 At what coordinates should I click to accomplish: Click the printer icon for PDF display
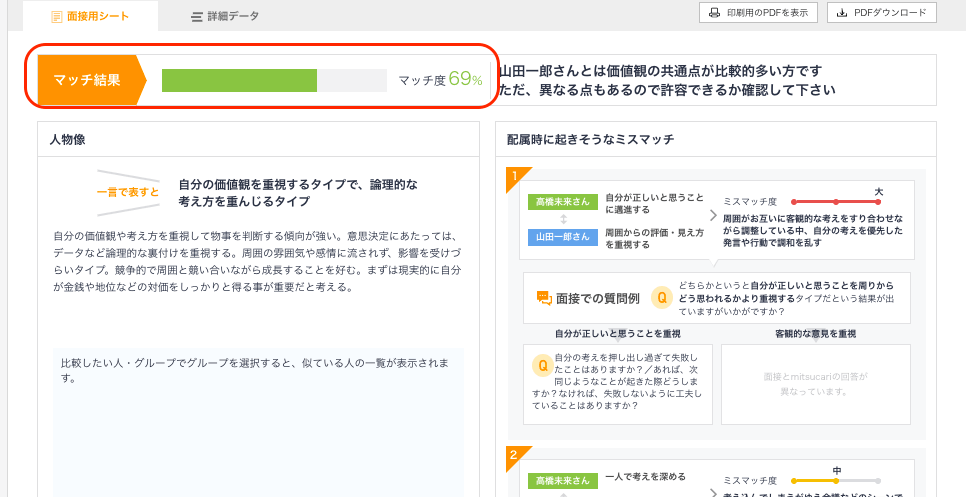pyautogui.click(x=715, y=13)
